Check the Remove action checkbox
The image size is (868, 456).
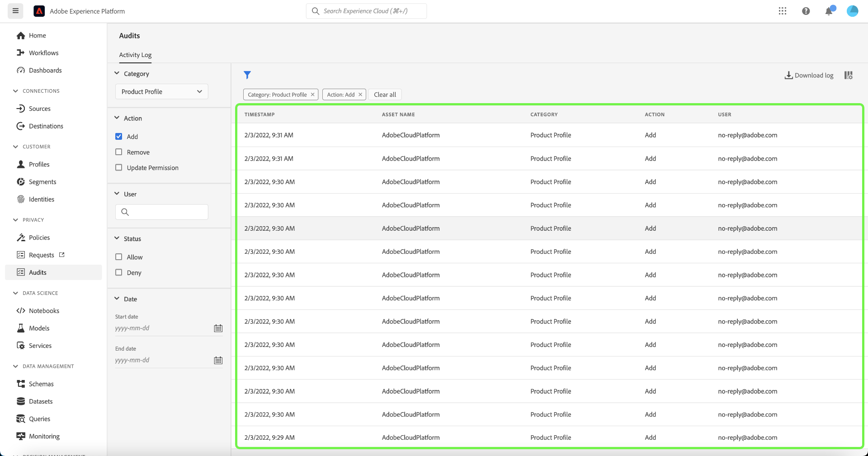click(119, 152)
